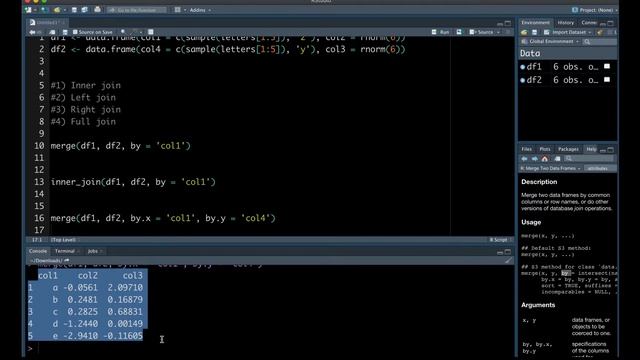This screenshot has width=640, height=360.
Task: Click the workspace panes grid icon
Action: [x=178, y=10]
